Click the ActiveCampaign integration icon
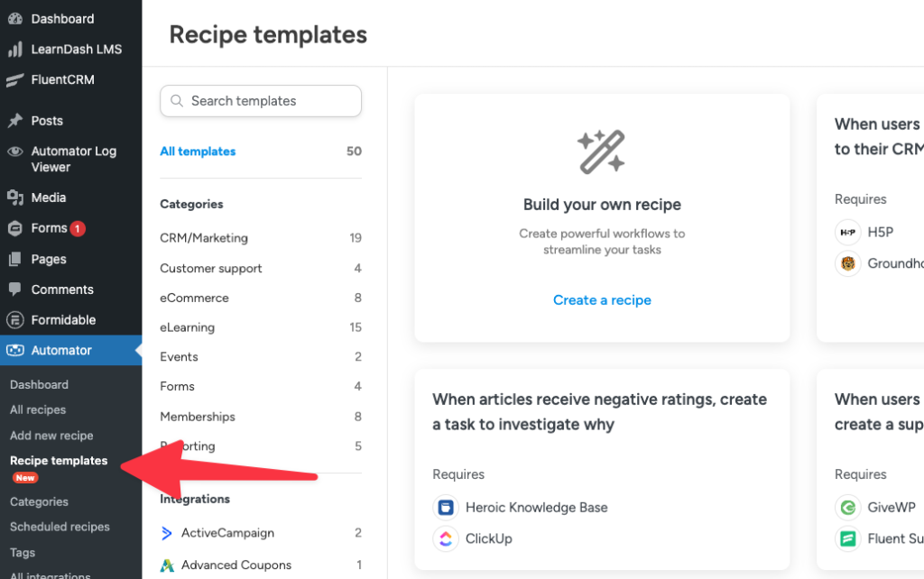Viewport: 924px width, 579px height. tap(167, 533)
